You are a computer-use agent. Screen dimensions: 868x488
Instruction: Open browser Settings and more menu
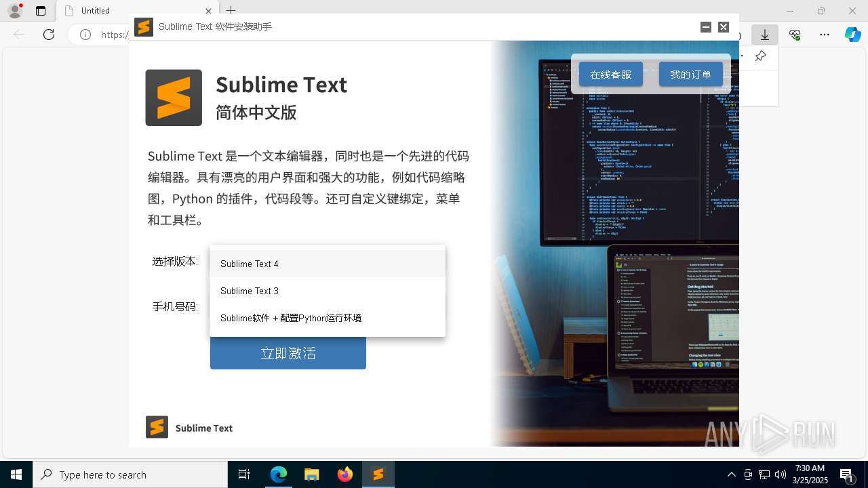[825, 35]
